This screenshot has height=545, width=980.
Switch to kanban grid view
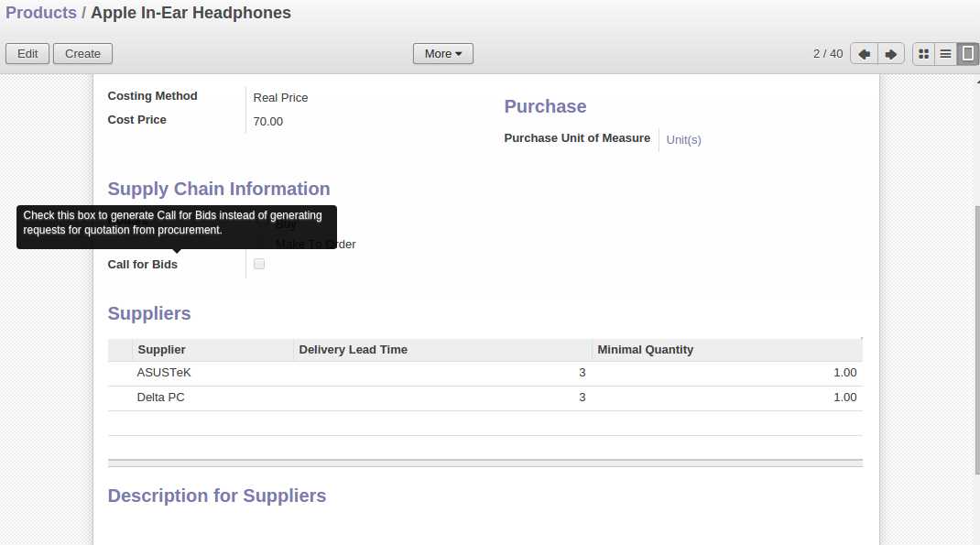[923, 54]
